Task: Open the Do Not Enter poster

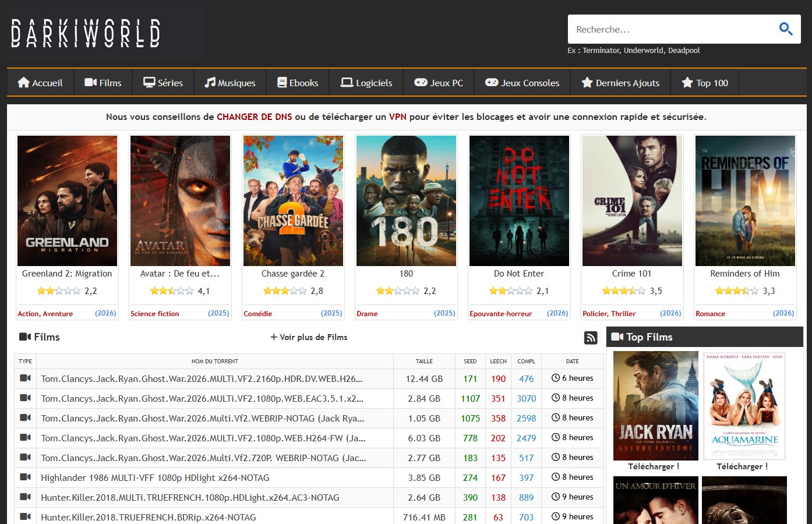Action: [x=519, y=201]
